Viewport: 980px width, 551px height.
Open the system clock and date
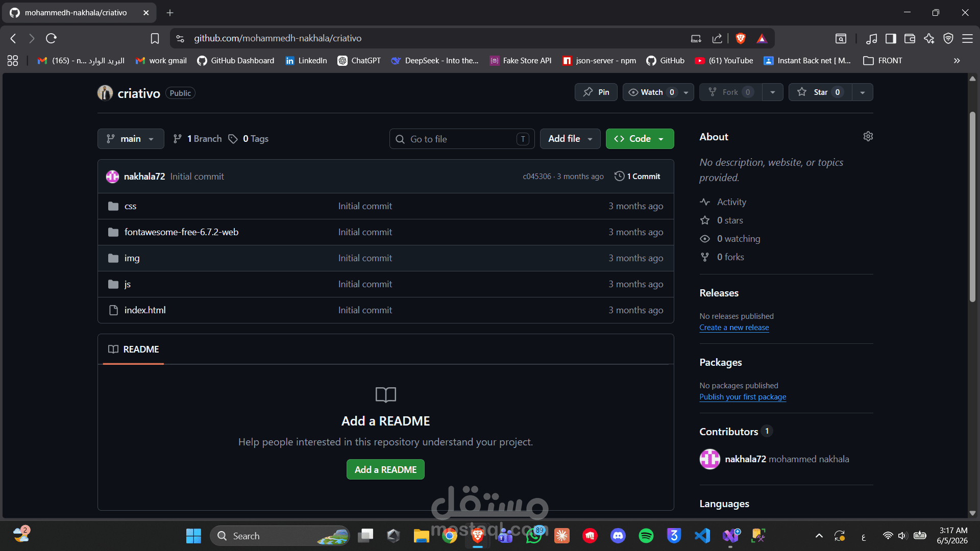click(952, 536)
